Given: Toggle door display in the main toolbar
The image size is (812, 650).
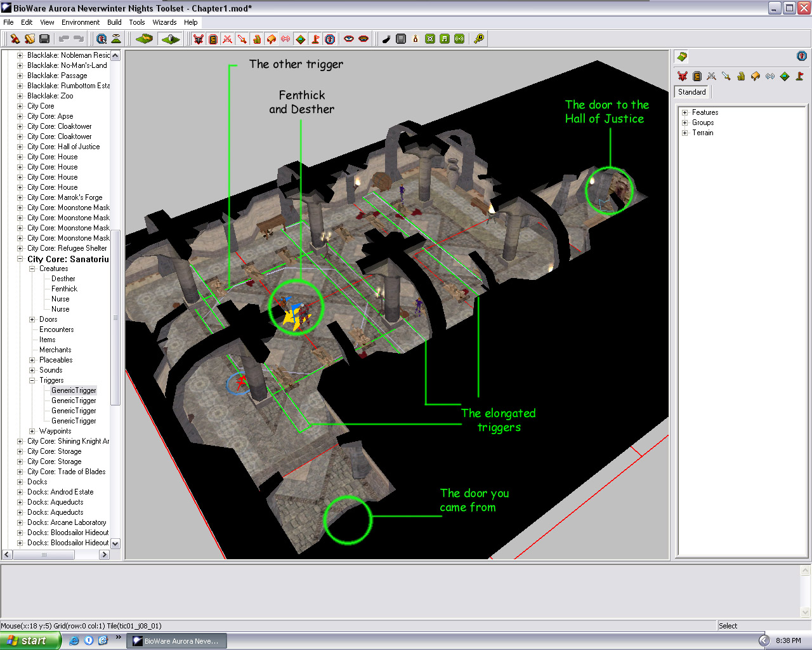Looking at the screenshot, I should tap(213, 39).
